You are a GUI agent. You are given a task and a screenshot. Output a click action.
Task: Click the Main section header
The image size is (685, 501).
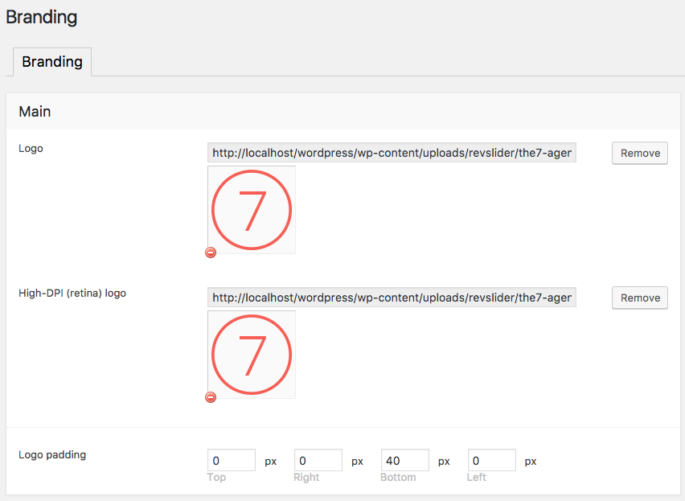click(x=35, y=111)
